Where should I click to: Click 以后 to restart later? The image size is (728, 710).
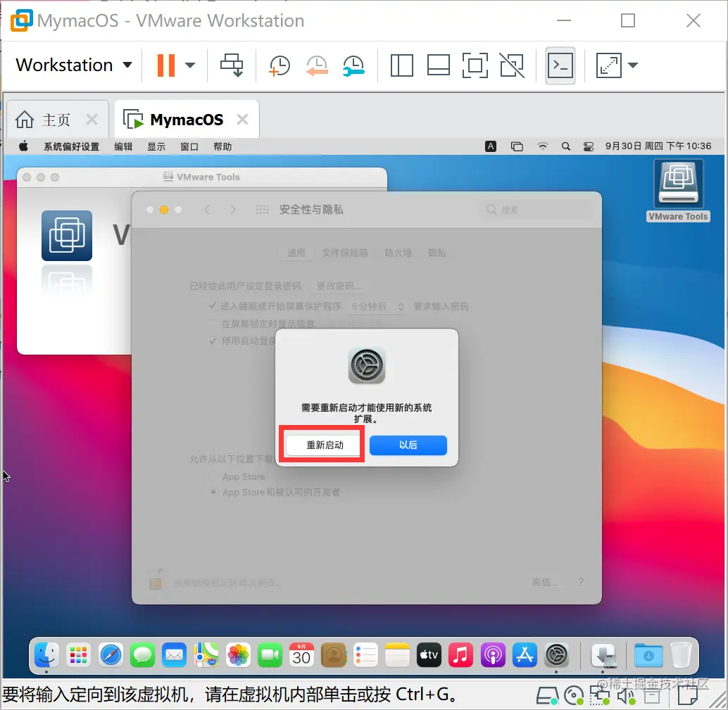coord(408,445)
